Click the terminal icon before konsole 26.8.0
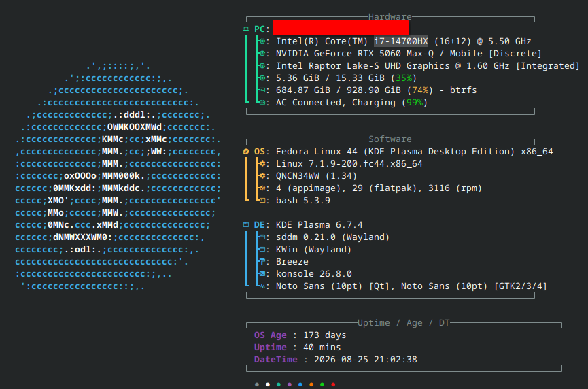Viewport: 588px width, 389px height. 262,274
